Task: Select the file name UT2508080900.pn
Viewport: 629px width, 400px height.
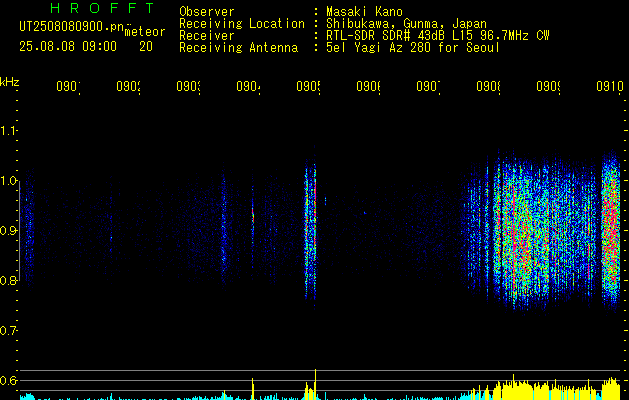Action: pos(72,27)
